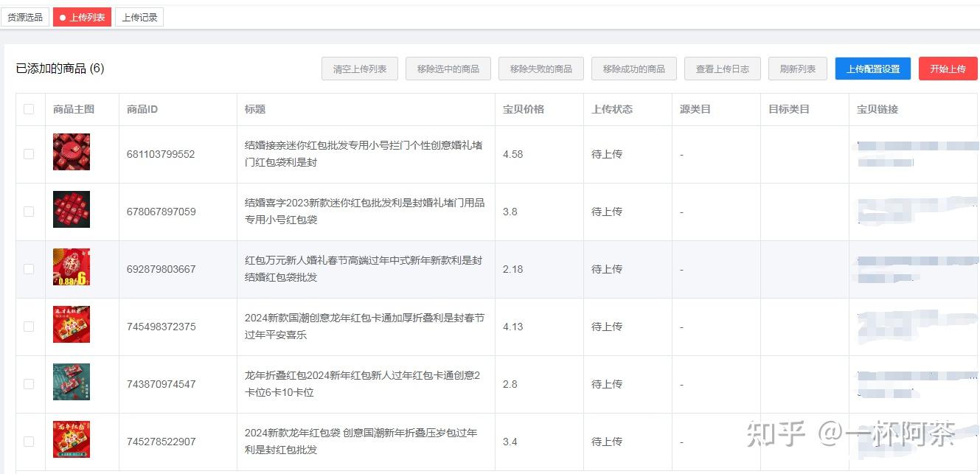The image size is (980, 474).
Task: Open the 查看上传日志 panel
Action: click(722, 68)
